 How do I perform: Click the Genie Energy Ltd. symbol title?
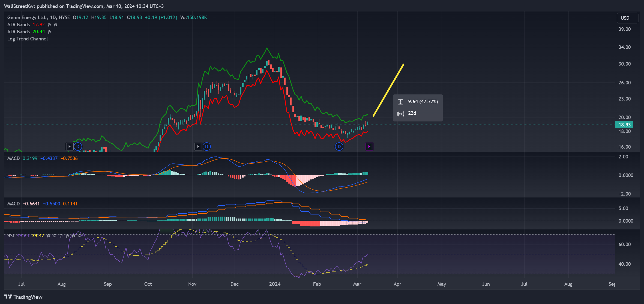click(28, 17)
